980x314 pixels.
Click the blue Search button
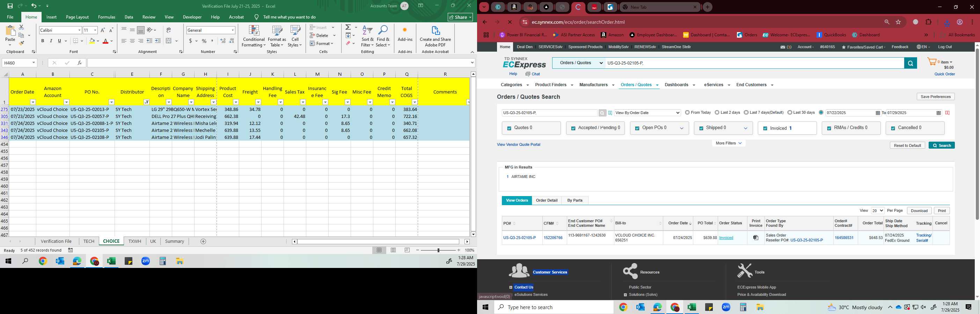[942, 145]
